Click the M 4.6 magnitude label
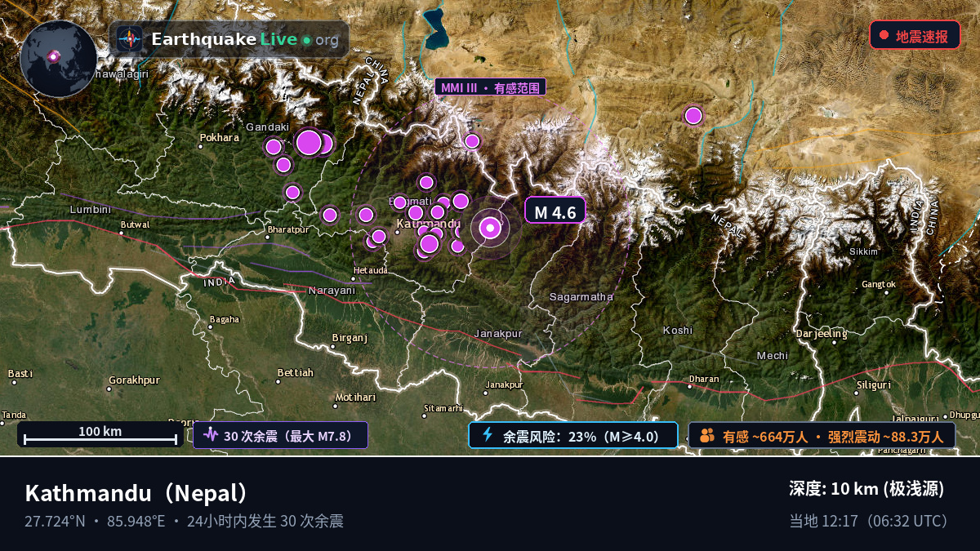 click(x=555, y=212)
